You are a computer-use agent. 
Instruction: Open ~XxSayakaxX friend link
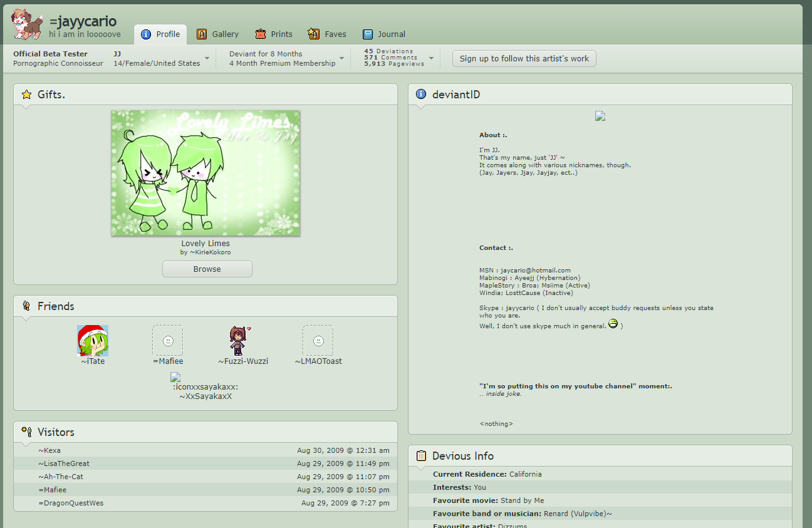click(206, 396)
